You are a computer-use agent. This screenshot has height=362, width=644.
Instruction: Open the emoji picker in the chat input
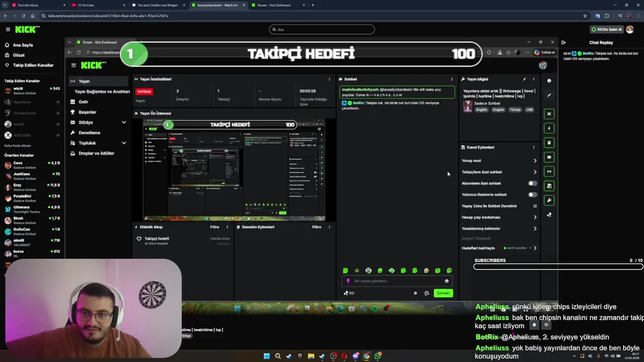point(446,281)
